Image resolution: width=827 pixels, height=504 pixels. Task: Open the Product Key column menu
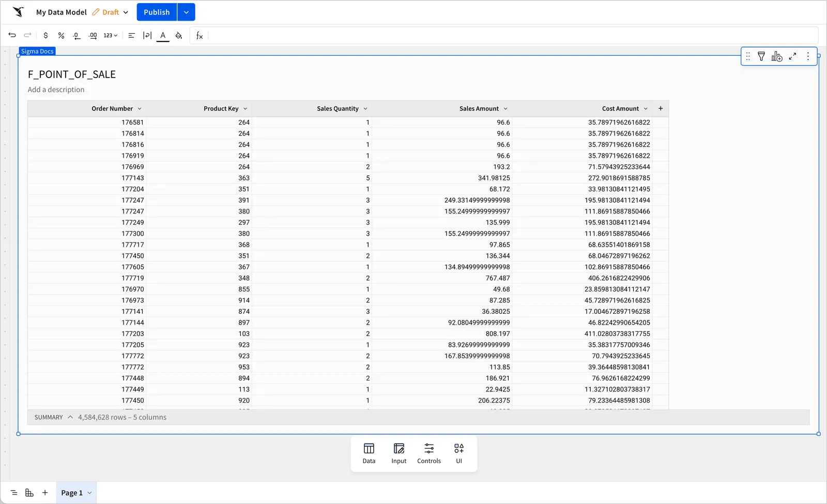(x=245, y=109)
